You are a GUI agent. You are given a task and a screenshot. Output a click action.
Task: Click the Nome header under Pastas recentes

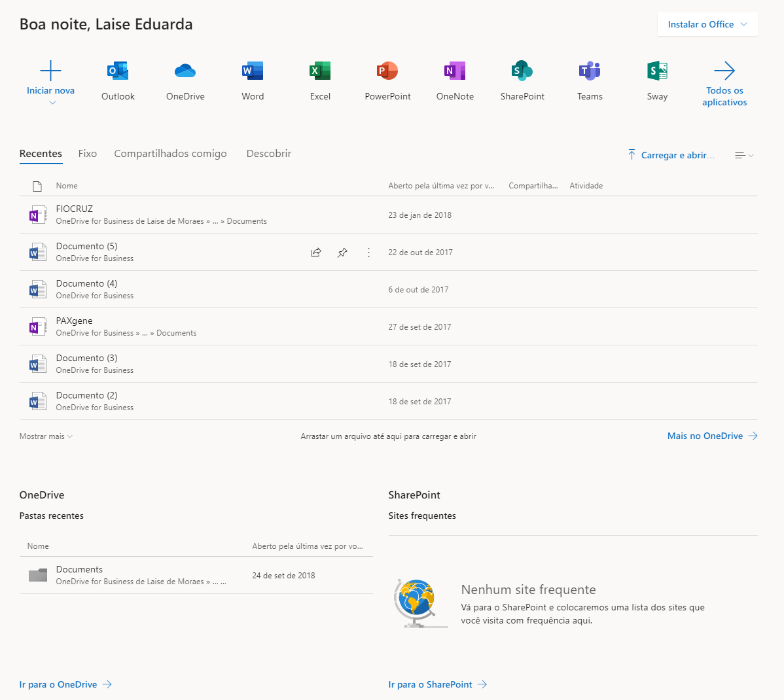38,546
